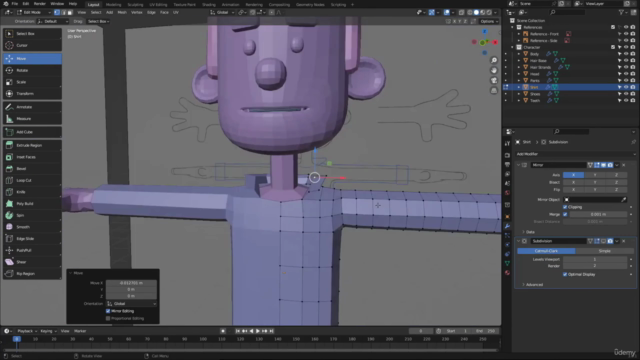The width and height of the screenshot is (640, 360).
Task: Pick the Shear tool
Action: click(x=32, y=262)
